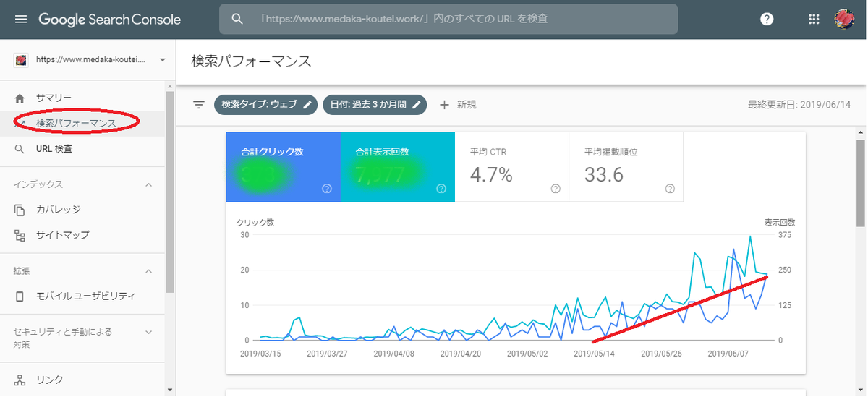Click the 検索パフォーマンス page heading
This screenshot has height=397, width=868.
(x=252, y=61)
